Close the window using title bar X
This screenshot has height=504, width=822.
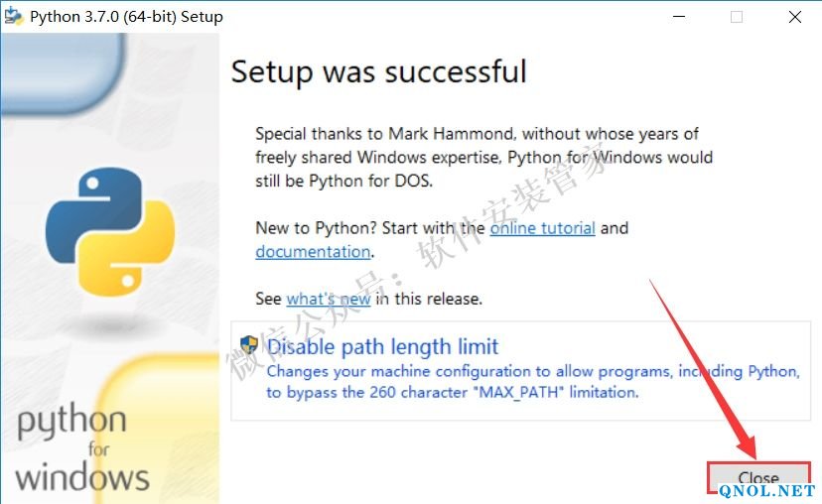[795, 17]
